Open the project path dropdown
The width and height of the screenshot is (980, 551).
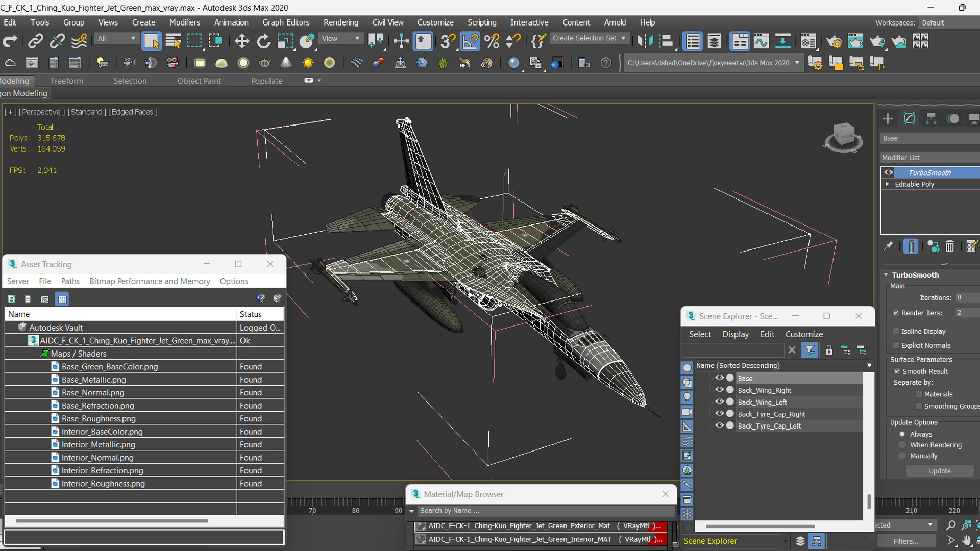tap(797, 63)
